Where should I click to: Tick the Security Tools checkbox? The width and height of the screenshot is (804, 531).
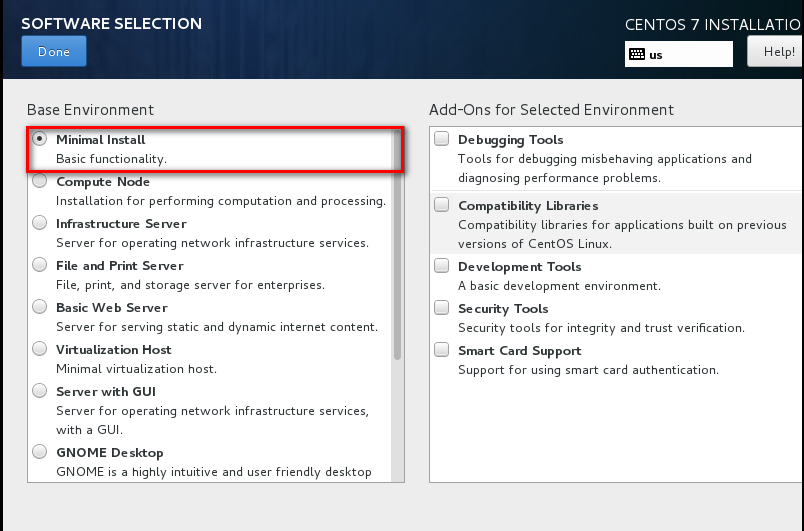tap(442, 309)
